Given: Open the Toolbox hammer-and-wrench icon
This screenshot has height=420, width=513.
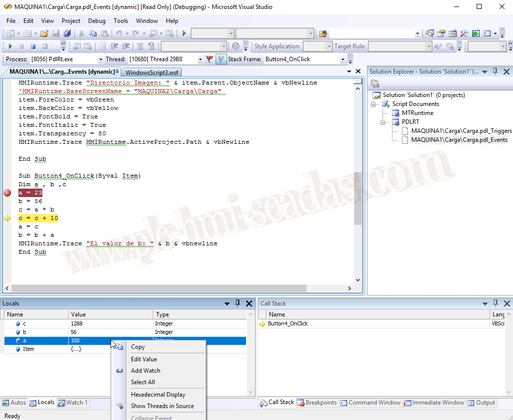Looking at the screenshot, I should click(x=464, y=34).
